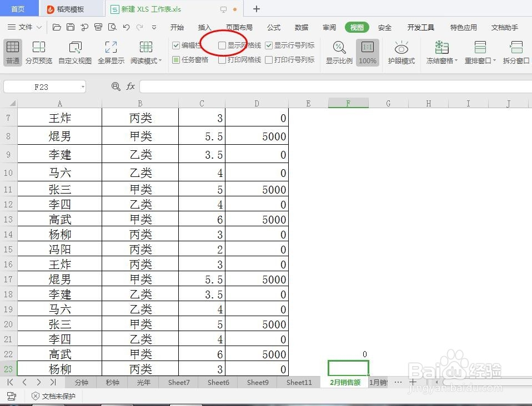Open a file via the folder icon
This screenshot has height=406, width=532.
tap(57, 27)
